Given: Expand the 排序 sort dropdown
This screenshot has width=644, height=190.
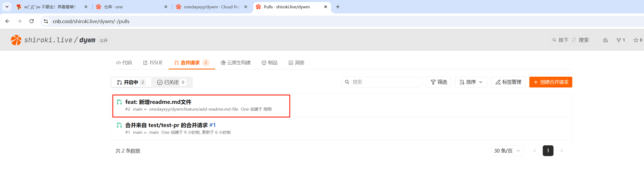Looking at the screenshot, I should click(x=471, y=82).
